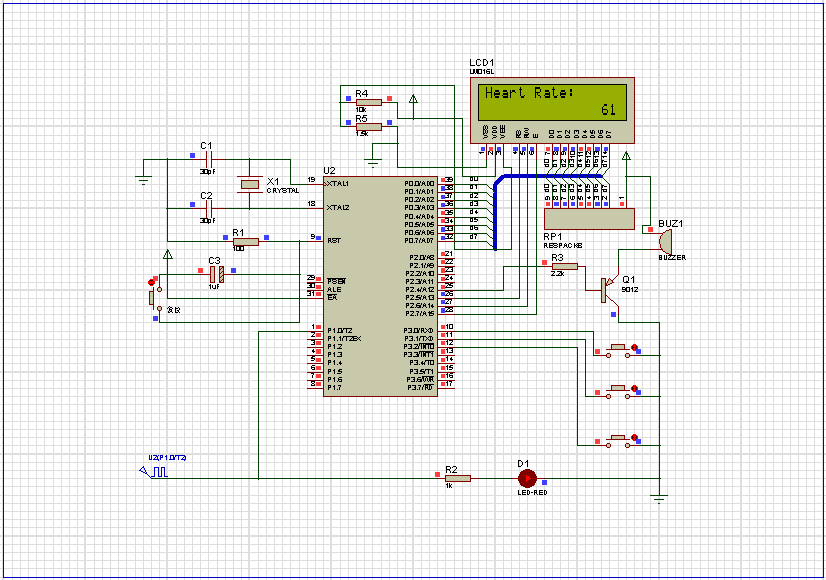Click the power terminal arrow right of R4

pos(414,99)
